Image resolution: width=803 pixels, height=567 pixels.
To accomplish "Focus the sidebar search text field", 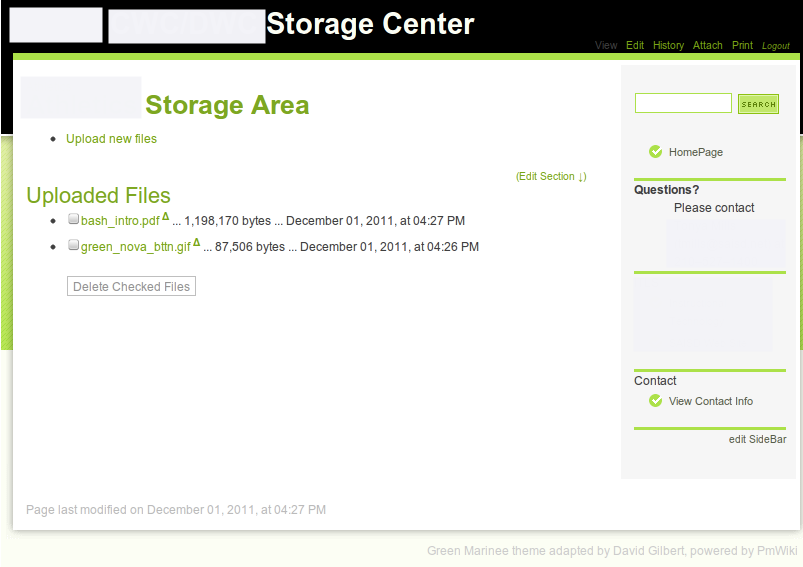I will pos(683,103).
